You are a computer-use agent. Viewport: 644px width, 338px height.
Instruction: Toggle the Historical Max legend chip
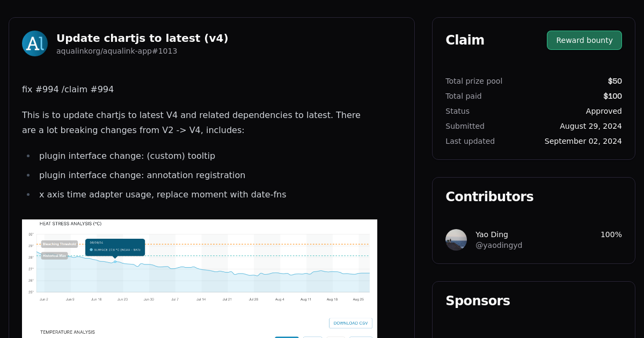[55, 255]
